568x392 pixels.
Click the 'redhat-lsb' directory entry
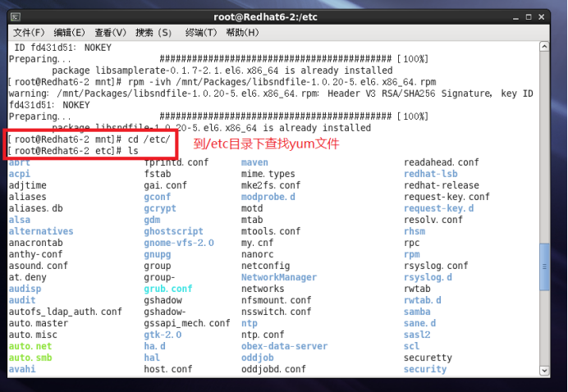431,174
